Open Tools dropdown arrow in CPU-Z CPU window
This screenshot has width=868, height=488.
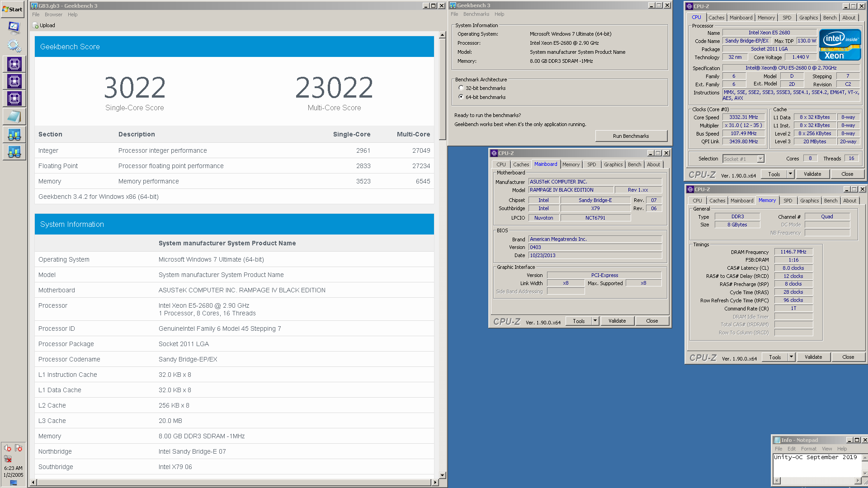790,174
